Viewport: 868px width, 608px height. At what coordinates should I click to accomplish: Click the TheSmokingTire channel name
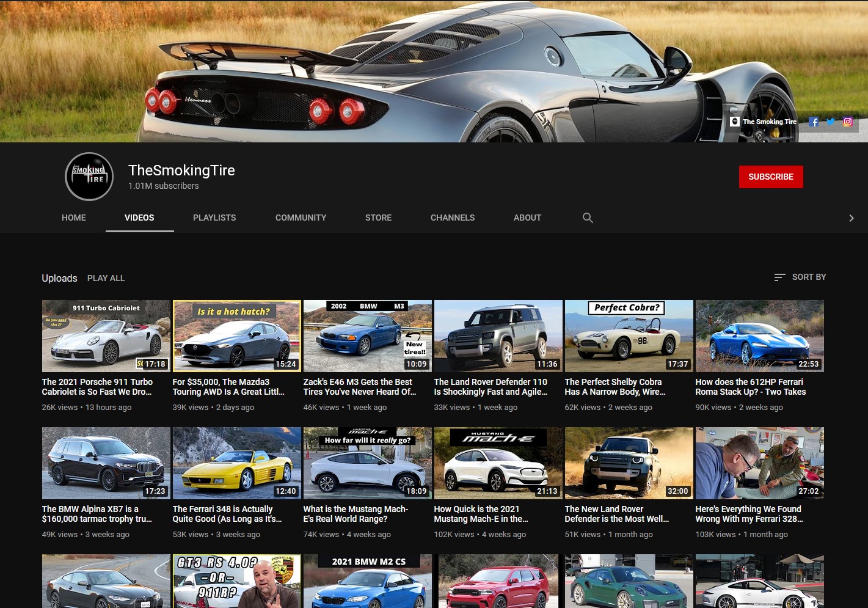[181, 170]
